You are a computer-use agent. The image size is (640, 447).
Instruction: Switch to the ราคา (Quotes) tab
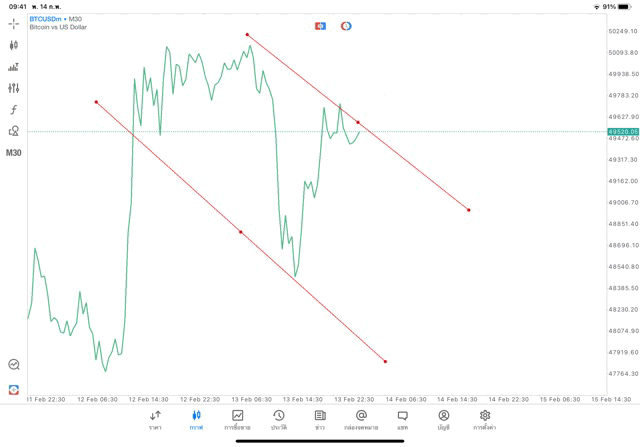155,419
